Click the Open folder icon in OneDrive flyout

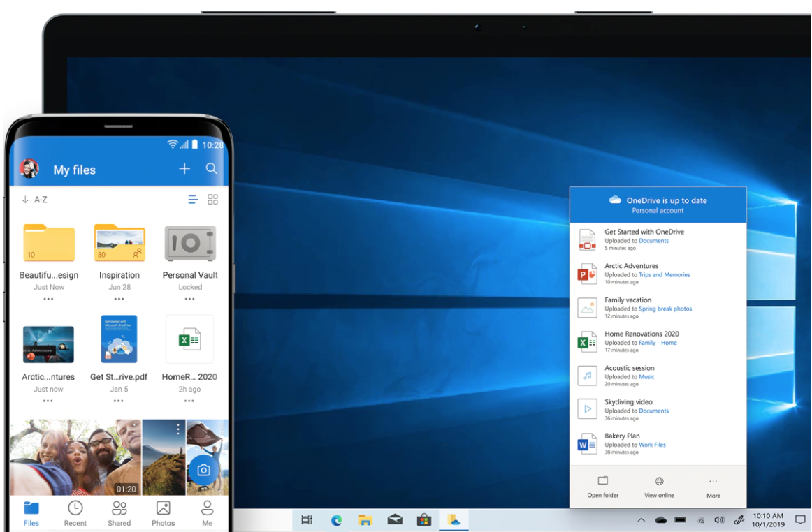602,482
